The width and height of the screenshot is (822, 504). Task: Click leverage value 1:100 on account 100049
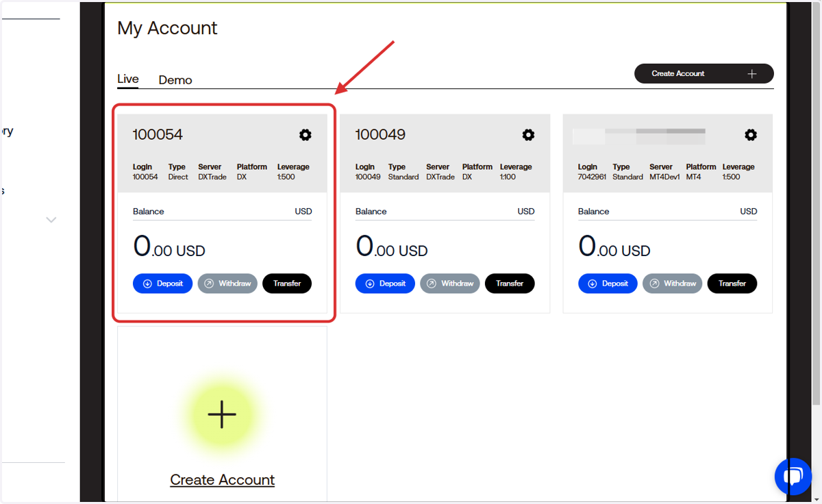click(x=508, y=177)
